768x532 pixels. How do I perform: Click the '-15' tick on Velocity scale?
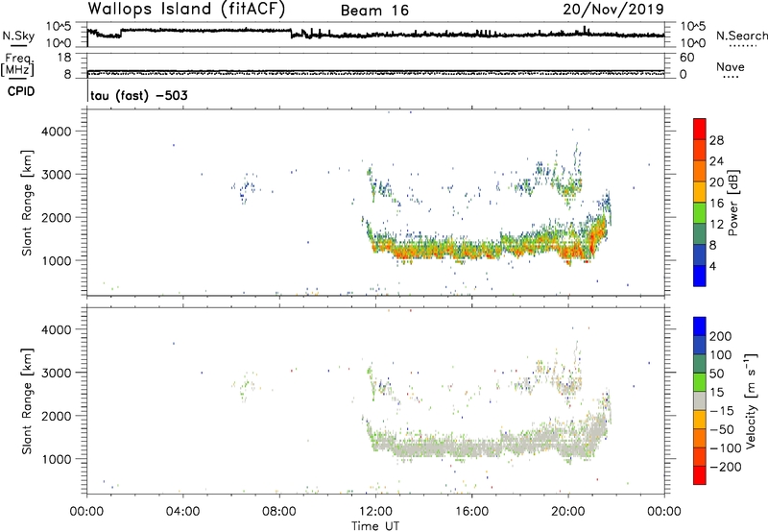point(722,410)
